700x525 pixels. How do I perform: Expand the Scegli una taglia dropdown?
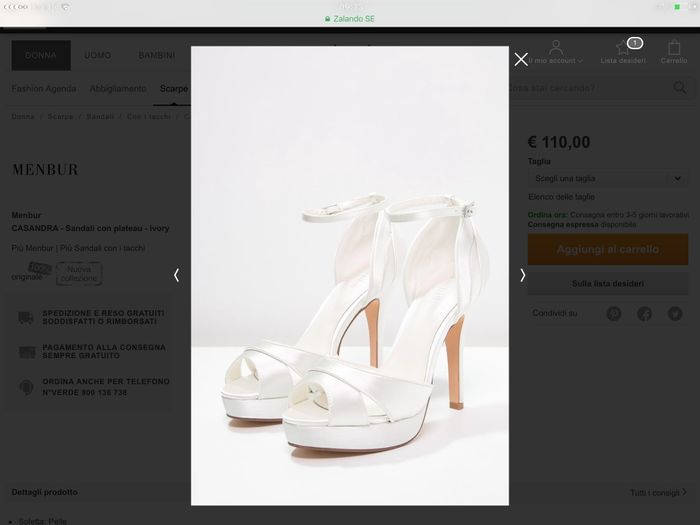point(608,179)
